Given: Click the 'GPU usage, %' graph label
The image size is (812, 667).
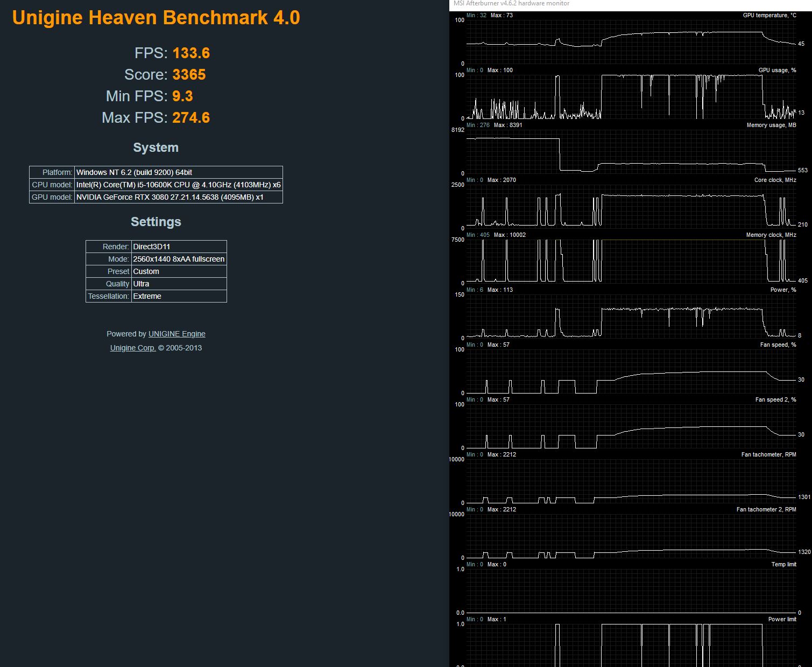Looking at the screenshot, I should click(x=778, y=70).
